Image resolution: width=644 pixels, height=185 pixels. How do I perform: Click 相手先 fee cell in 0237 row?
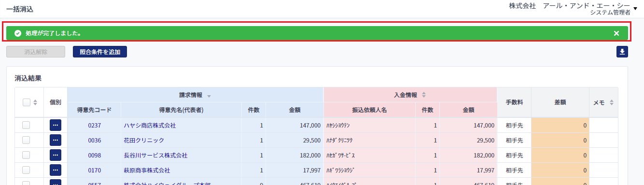514,125
